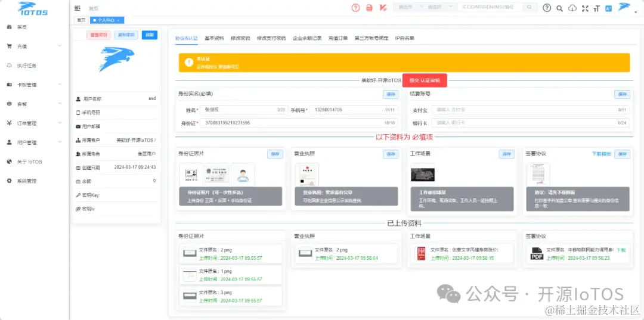Click the red 提交 认证审核 button

tap(425, 80)
